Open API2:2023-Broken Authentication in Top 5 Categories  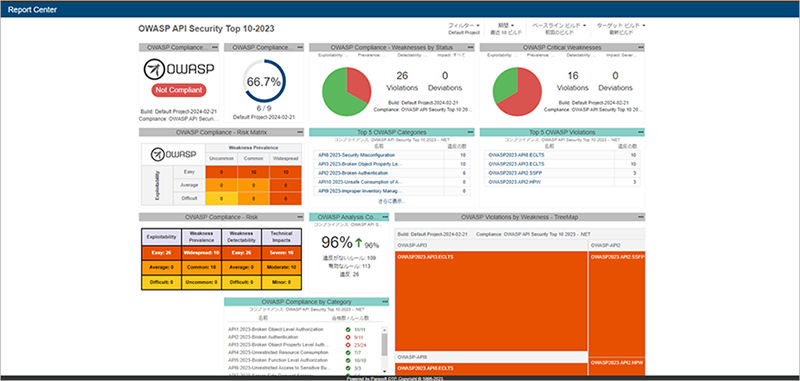pyautogui.click(x=352, y=173)
